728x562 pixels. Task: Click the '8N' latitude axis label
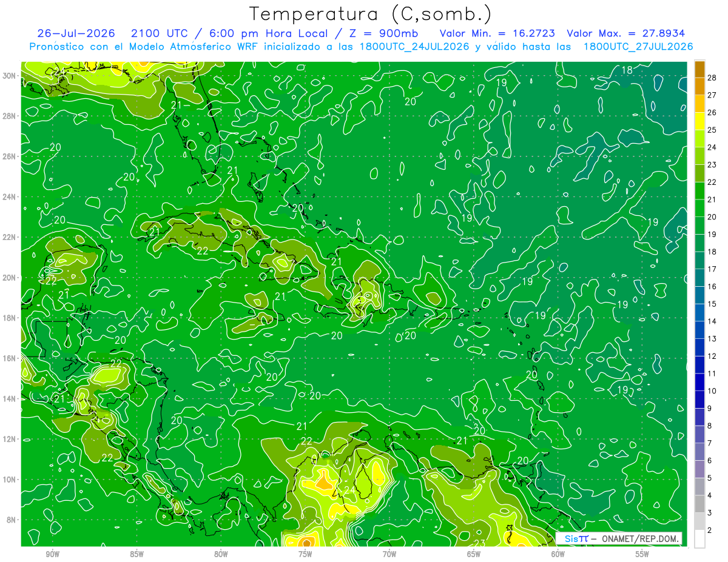(12, 520)
